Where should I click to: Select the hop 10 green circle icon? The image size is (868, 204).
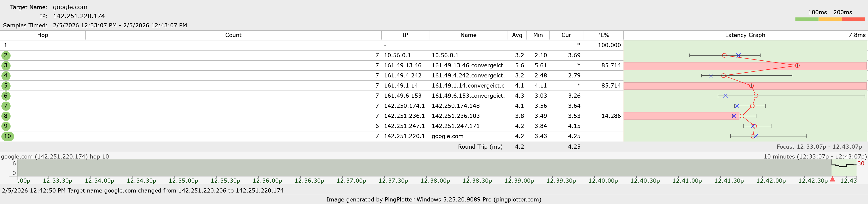pos(7,136)
